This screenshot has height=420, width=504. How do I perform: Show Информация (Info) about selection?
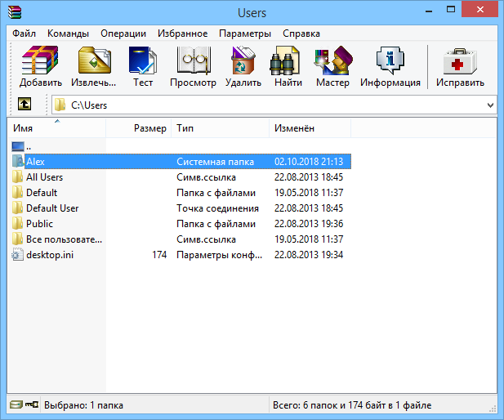[390, 66]
